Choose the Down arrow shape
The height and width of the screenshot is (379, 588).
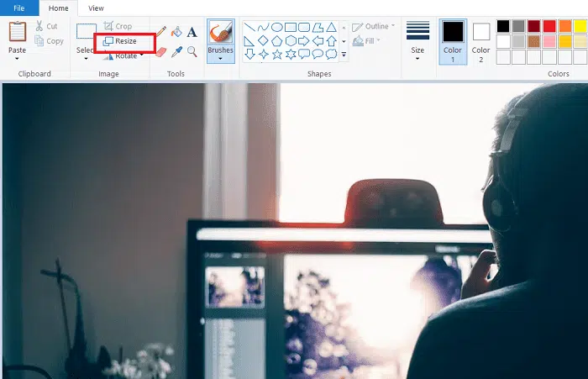(x=249, y=55)
